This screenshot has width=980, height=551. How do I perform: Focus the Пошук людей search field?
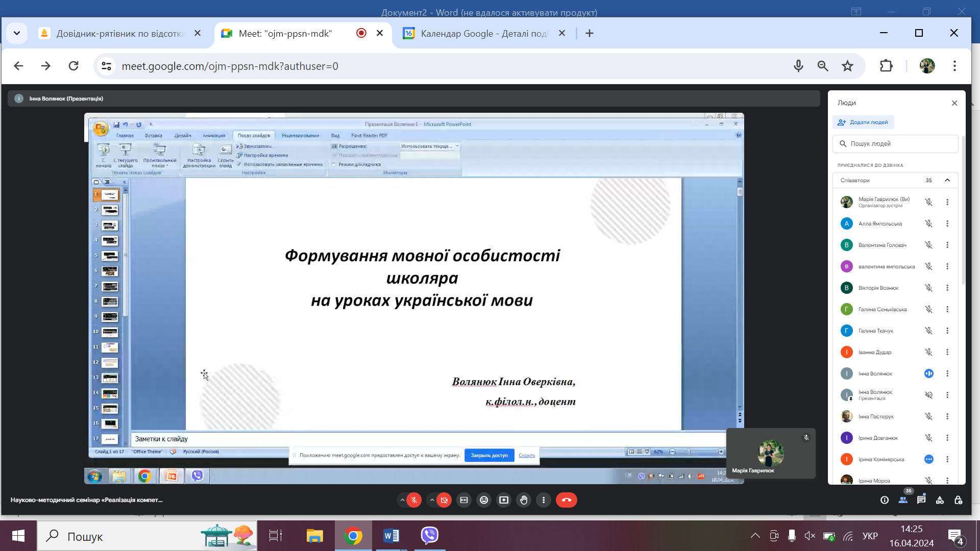[896, 144]
